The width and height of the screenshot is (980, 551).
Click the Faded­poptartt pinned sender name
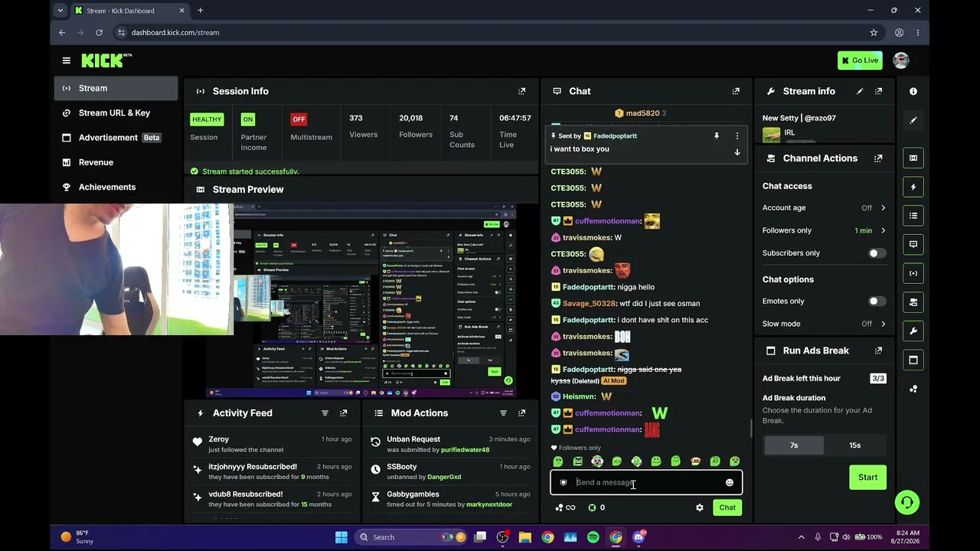(615, 136)
